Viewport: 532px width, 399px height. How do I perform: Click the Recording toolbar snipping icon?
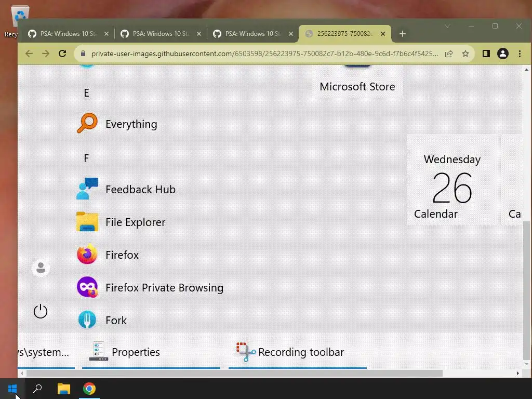point(246,352)
